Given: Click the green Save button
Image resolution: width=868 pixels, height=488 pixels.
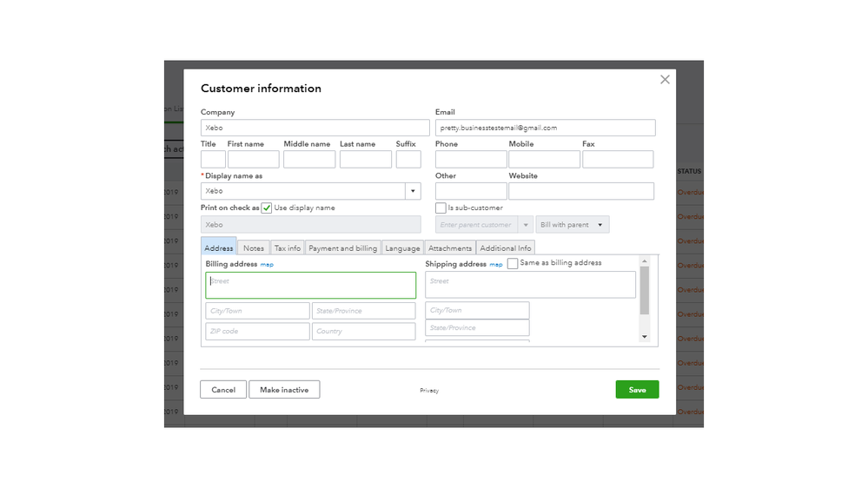Looking at the screenshot, I should pyautogui.click(x=637, y=390).
